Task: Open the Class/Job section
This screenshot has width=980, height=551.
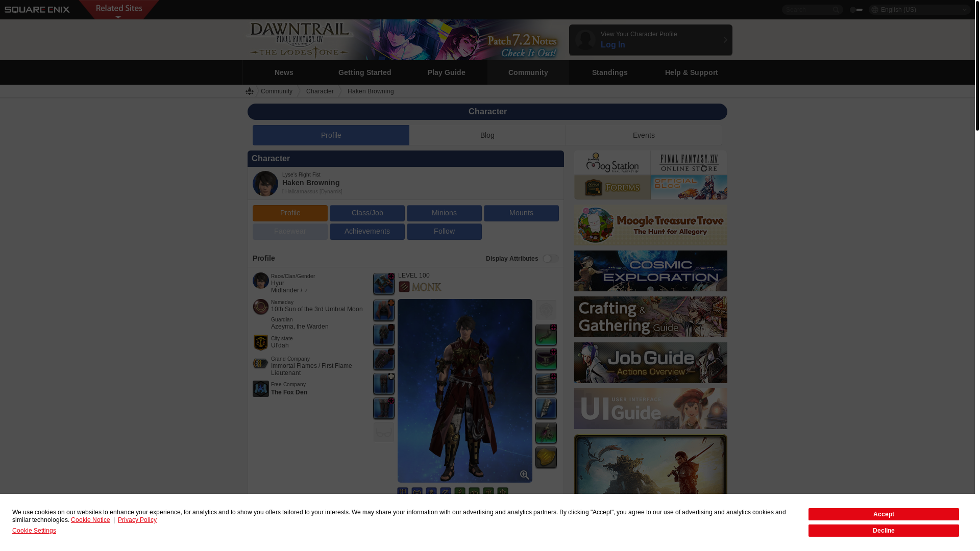Action: [367, 213]
